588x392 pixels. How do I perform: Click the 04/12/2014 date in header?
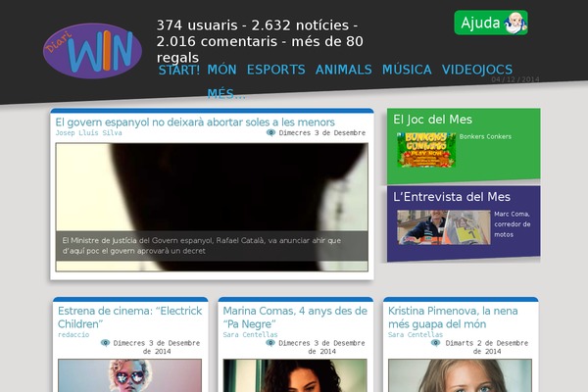pos(515,79)
